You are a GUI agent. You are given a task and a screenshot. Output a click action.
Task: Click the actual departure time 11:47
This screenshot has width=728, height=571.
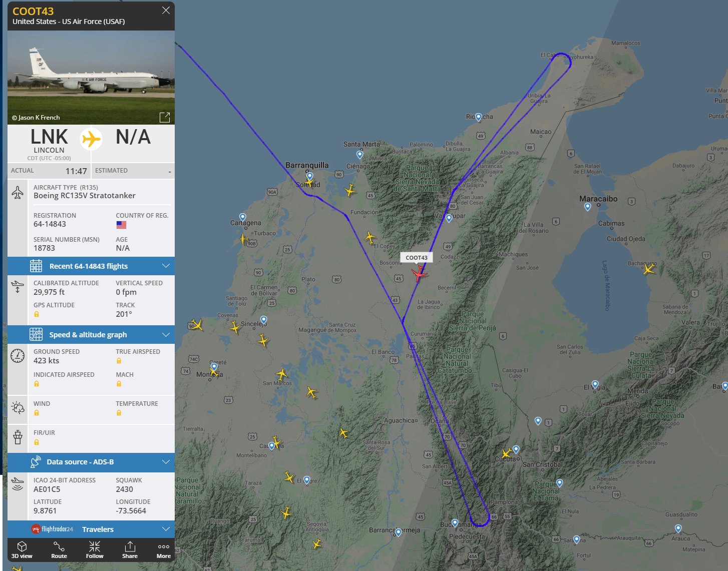coord(76,171)
